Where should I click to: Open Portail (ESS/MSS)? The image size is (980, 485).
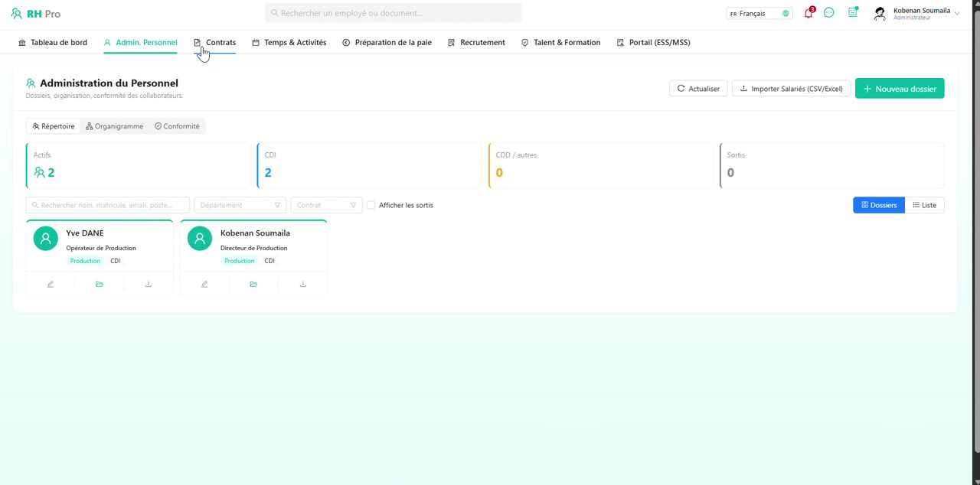653,43
